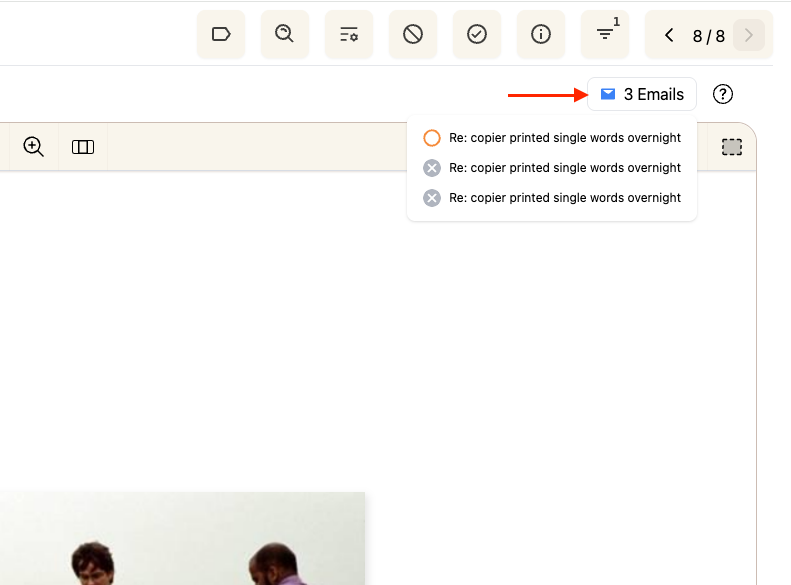This screenshot has height=585, width=791.
Task: Select the second copier email entry
Action: (552, 167)
